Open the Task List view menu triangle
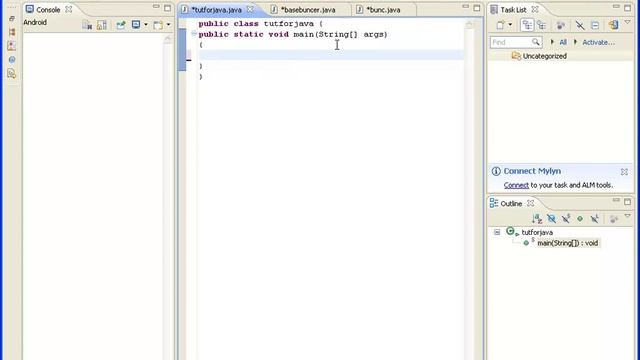The height and width of the screenshot is (360, 640). pyautogui.click(x=628, y=22)
